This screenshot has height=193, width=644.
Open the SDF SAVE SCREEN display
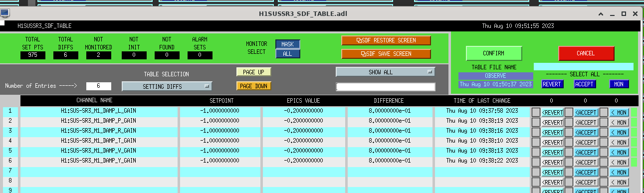click(386, 53)
